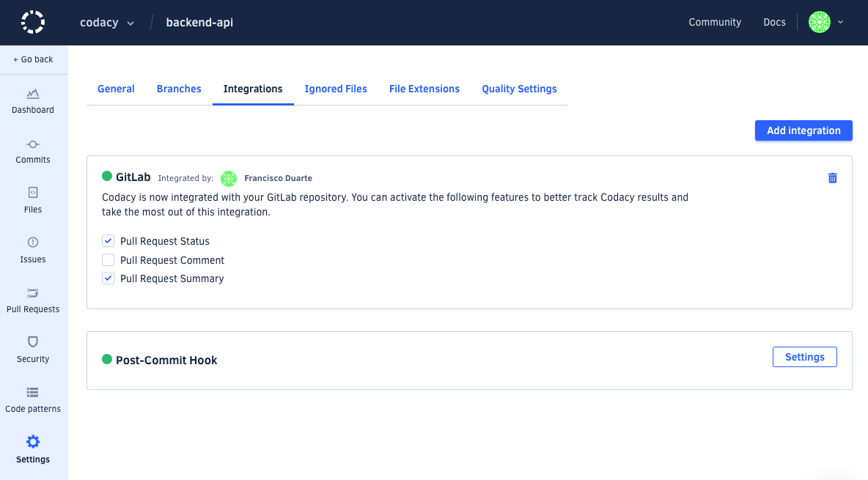Open the Community link
Viewport: 868px width, 480px height.
[x=715, y=22]
